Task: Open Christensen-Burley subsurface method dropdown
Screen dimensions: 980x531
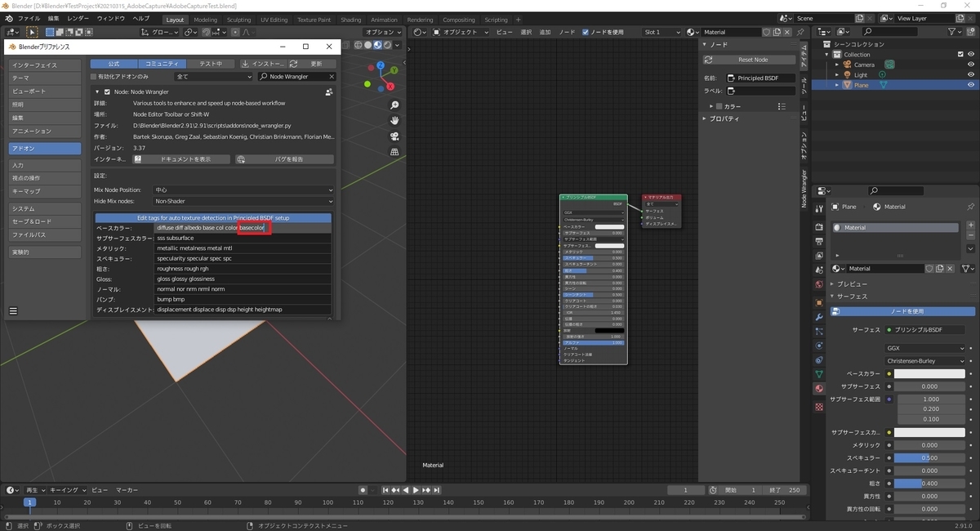Action: coord(924,360)
